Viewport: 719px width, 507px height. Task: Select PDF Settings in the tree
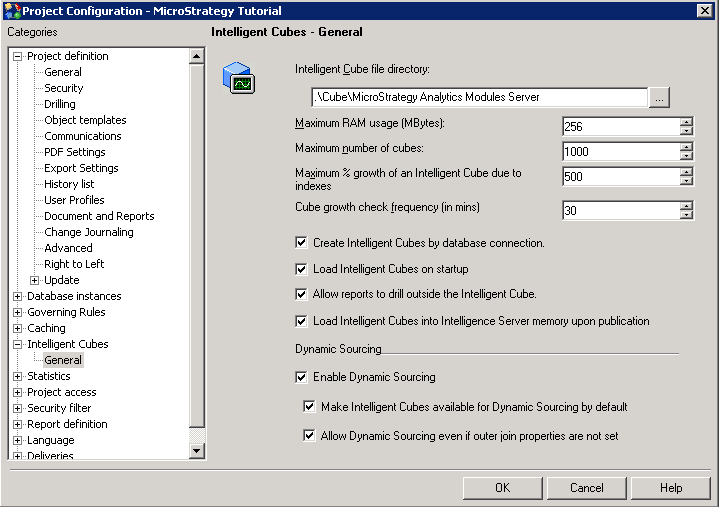(74, 152)
